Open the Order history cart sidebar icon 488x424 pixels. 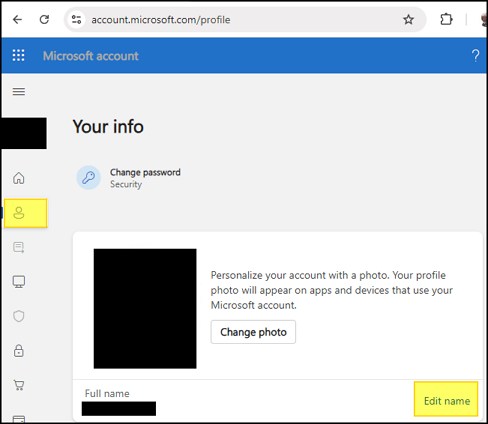(19, 385)
